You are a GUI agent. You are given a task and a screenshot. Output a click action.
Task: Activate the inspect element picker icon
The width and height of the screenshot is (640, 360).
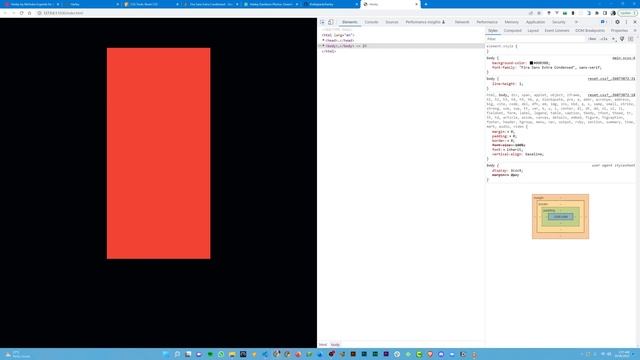coord(322,22)
